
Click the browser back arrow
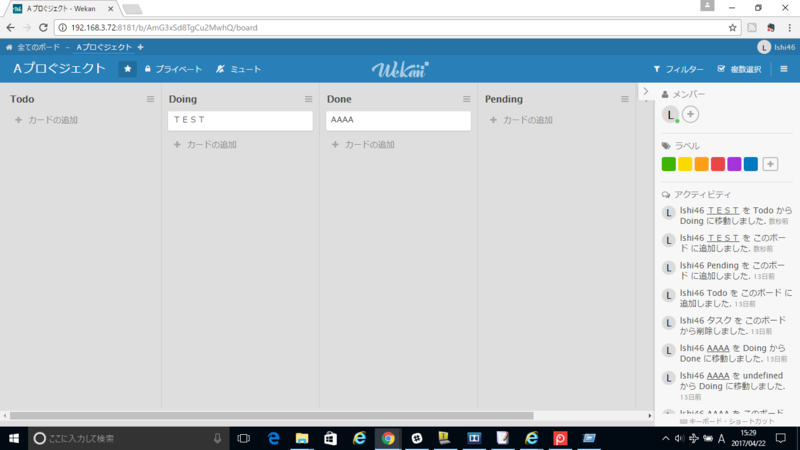pyautogui.click(x=11, y=28)
